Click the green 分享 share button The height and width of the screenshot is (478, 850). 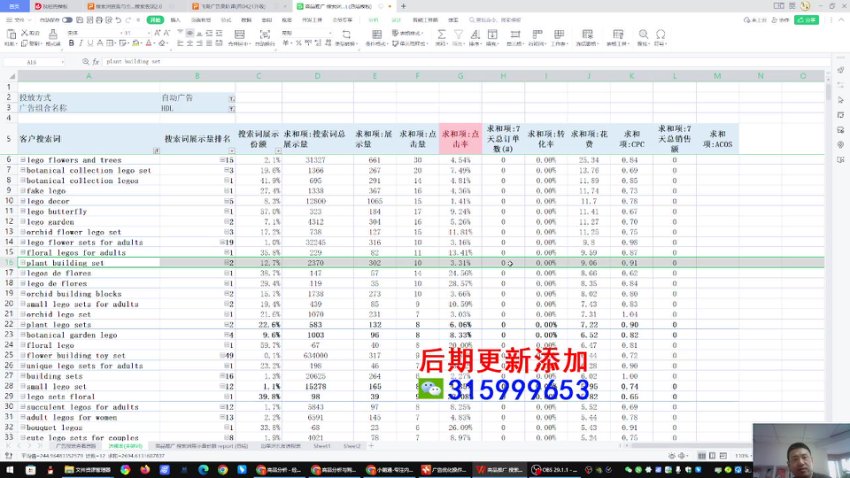806,19
